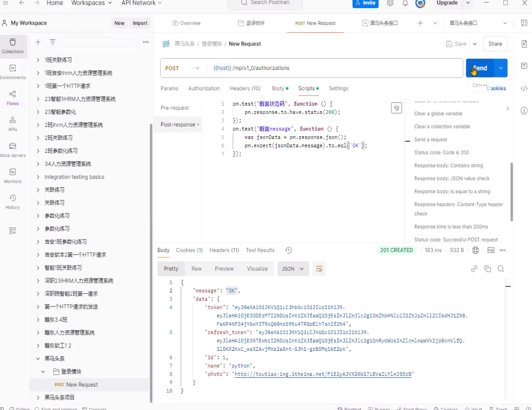Click the configure sidebar grid icon
This screenshot has height=410, width=532.
[x=13, y=231]
